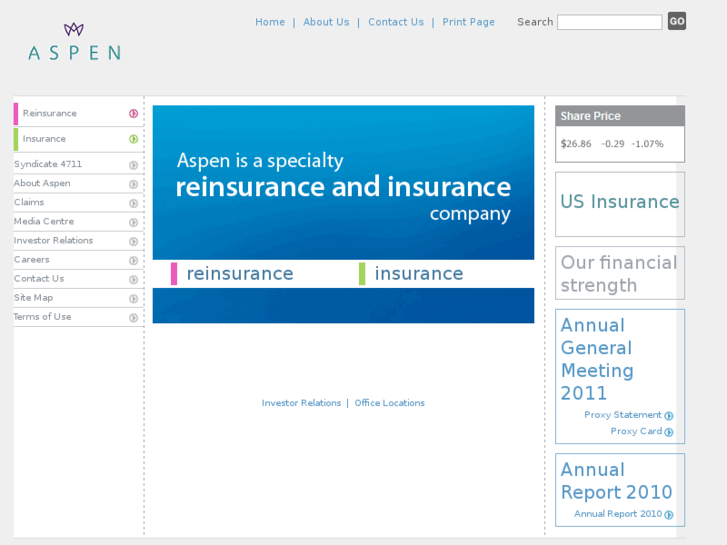Click the Aspen logo

click(74, 42)
